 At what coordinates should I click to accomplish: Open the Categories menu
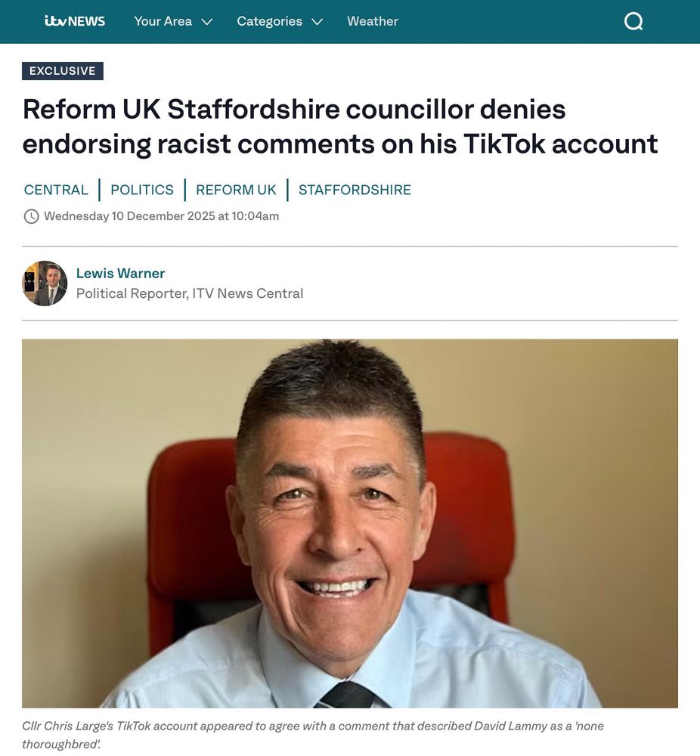pyautogui.click(x=280, y=21)
